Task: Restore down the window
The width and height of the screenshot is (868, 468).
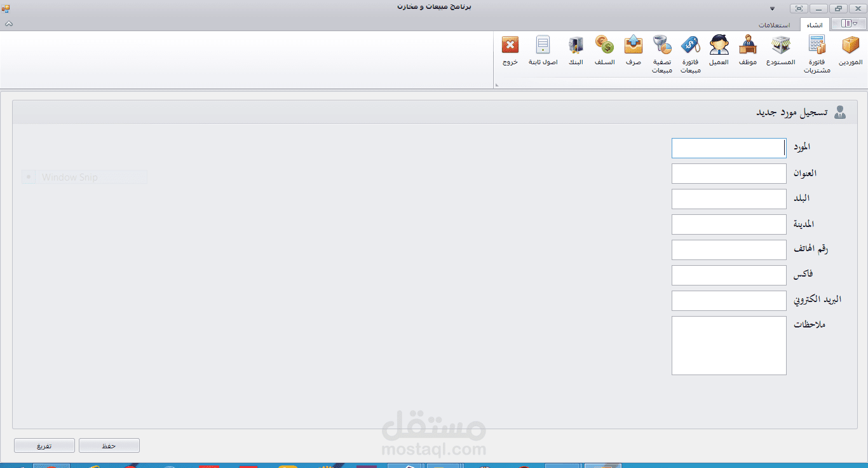Action: tap(839, 8)
